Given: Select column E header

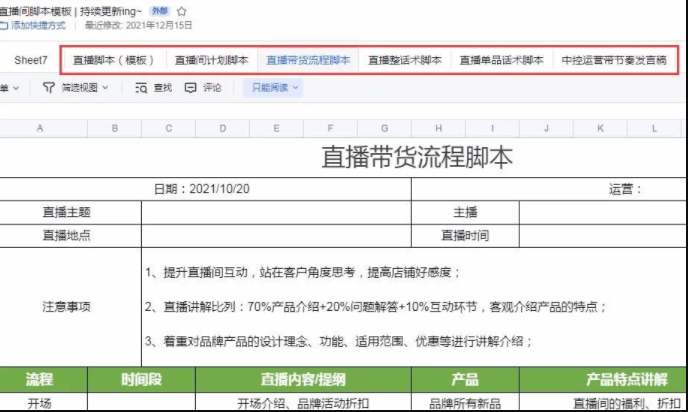Looking at the screenshot, I should [x=276, y=129].
